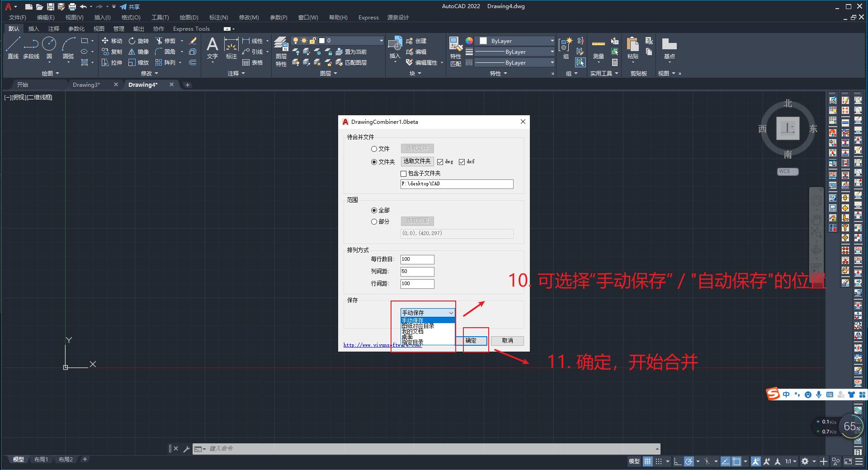Toggle the dwg checkbox
The height and width of the screenshot is (470, 868).
coord(440,162)
